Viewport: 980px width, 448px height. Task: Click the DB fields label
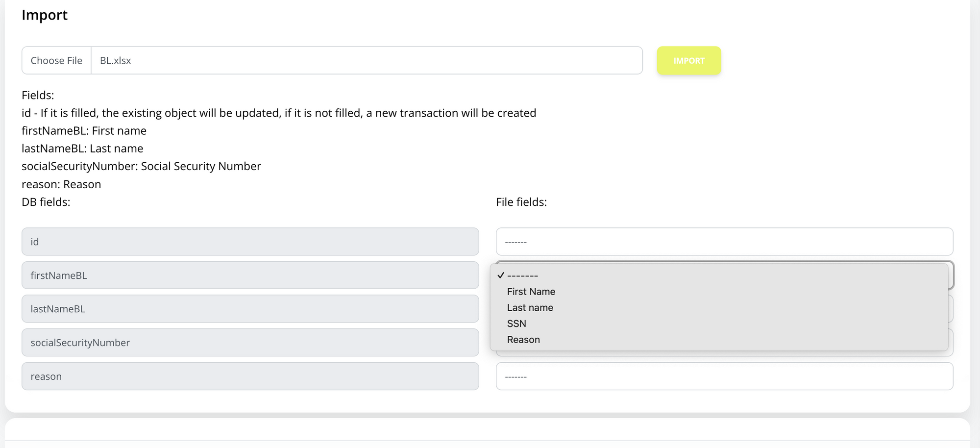[x=46, y=202]
